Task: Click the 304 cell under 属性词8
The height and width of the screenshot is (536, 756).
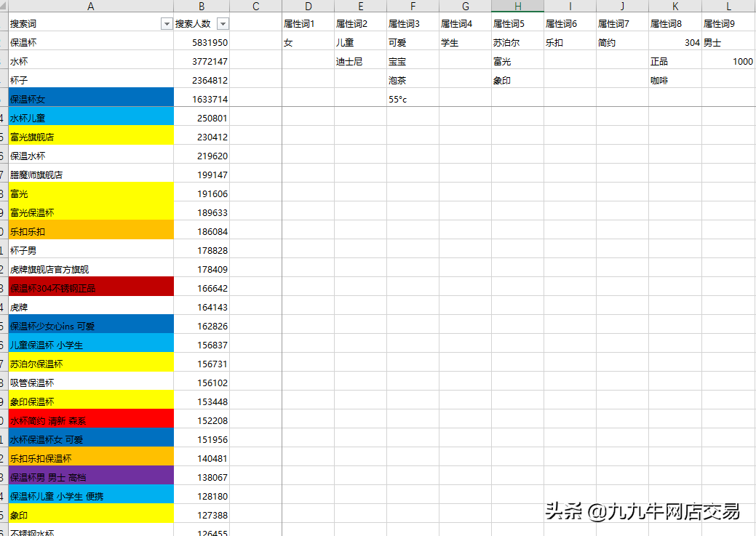Action: pos(675,42)
